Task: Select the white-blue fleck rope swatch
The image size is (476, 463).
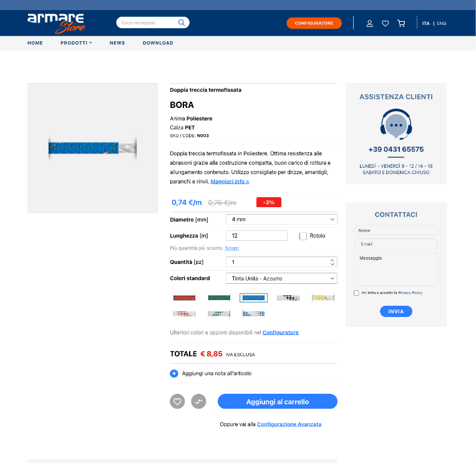Action: (253, 314)
